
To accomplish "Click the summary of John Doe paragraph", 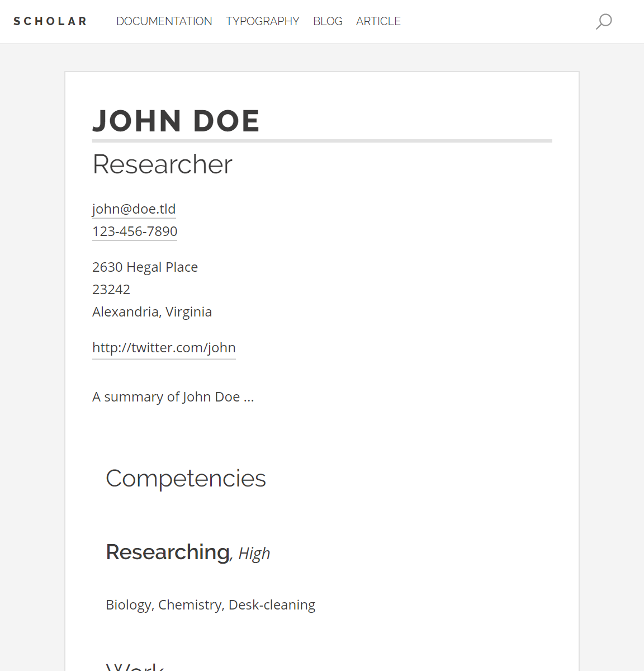I will (x=173, y=397).
